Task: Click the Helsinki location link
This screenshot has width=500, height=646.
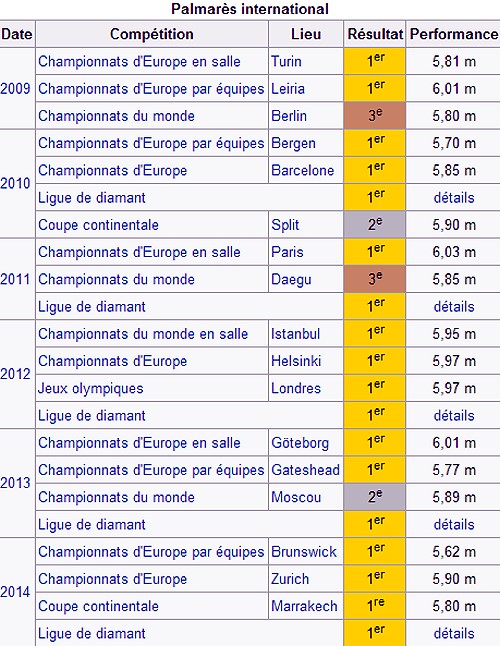Action: 296,361
